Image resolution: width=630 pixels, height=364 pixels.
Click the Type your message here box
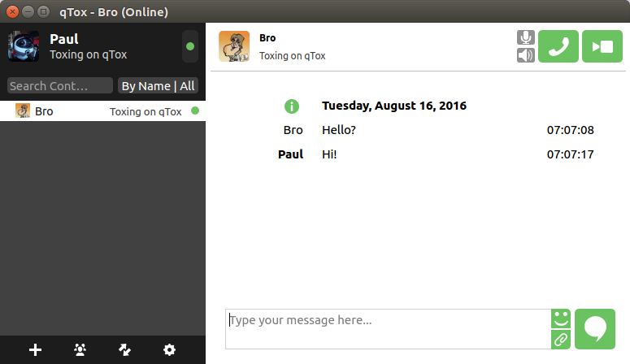click(388, 329)
